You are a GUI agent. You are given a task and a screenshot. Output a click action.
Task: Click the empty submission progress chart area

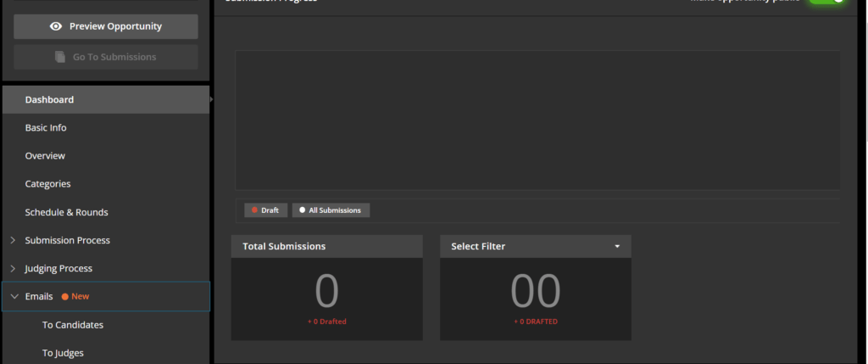(x=537, y=120)
